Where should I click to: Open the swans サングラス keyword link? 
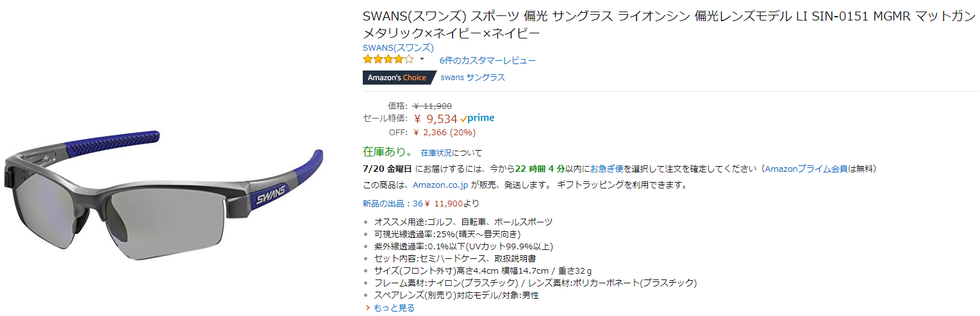pyautogui.click(x=472, y=78)
